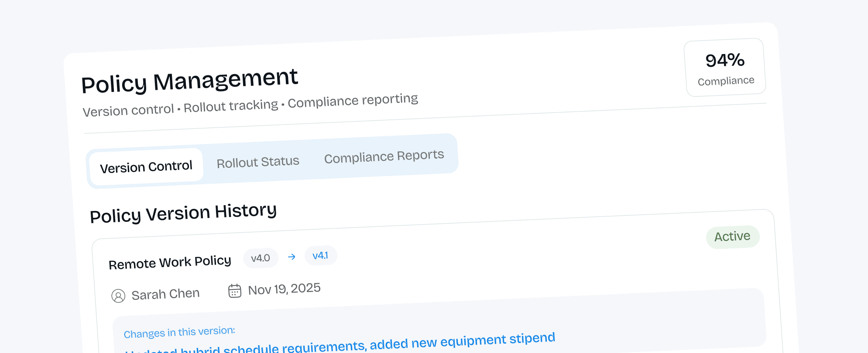Image resolution: width=868 pixels, height=353 pixels.
Task: Open the Remote Work Policy entry title
Action: click(x=170, y=262)
